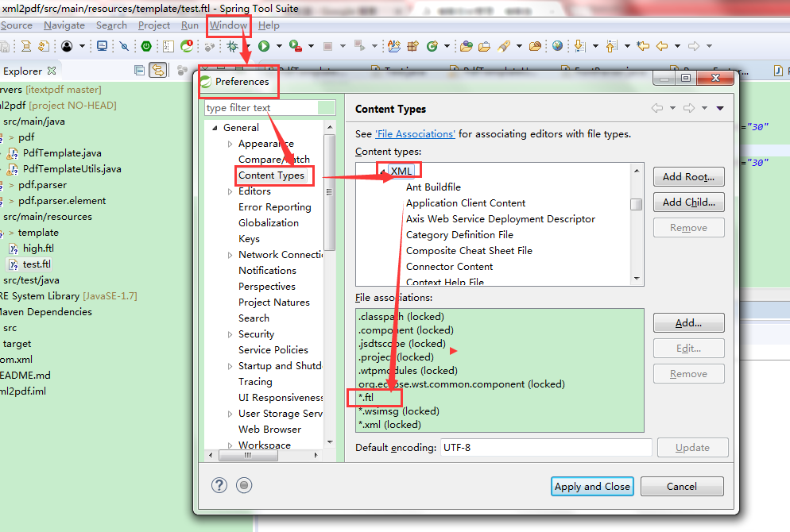Open the Preferences dialog view menu triangle
The height and width of the screenshot is (532, 790).
click(721, 108)
